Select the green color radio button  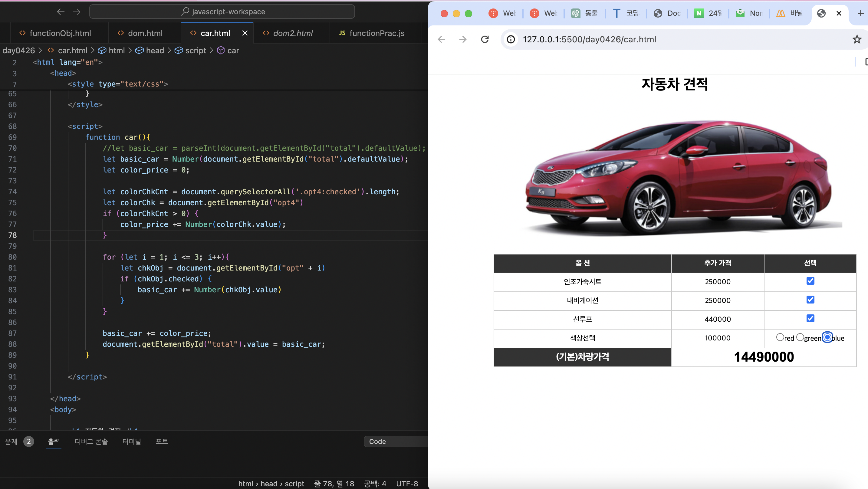coord(800,337)
